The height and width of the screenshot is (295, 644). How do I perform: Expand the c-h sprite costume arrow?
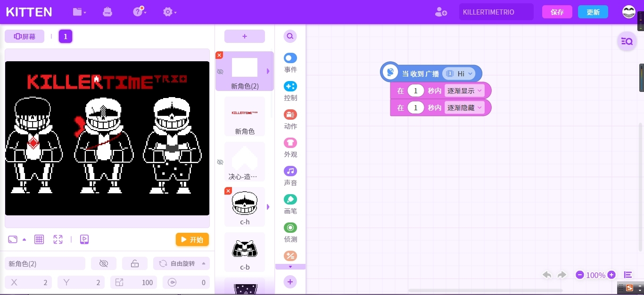point(268,207)
